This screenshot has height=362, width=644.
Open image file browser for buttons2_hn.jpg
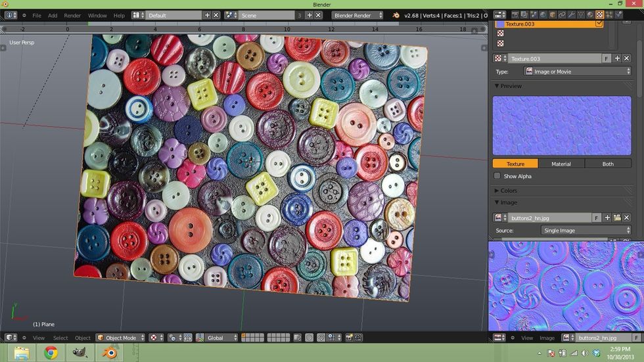617,217
